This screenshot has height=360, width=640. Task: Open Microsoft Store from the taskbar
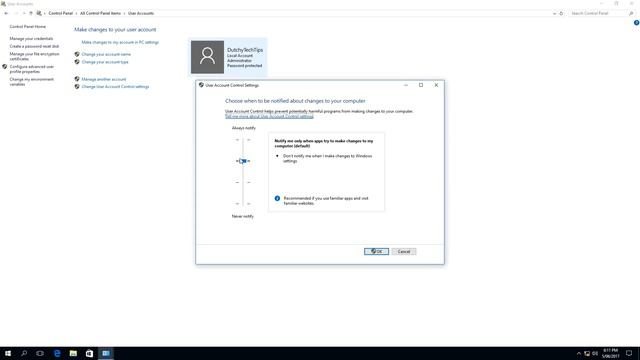(89, 353)
